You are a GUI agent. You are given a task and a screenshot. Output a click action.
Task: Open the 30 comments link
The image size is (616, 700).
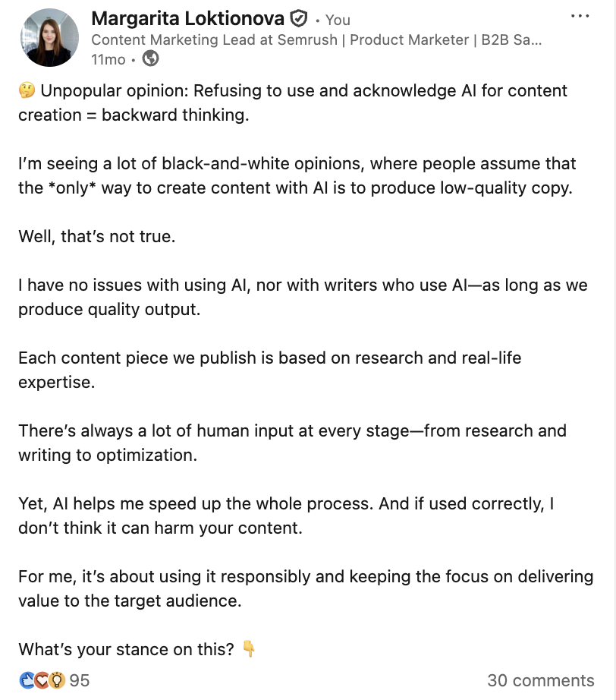click(x=540, y=680)
